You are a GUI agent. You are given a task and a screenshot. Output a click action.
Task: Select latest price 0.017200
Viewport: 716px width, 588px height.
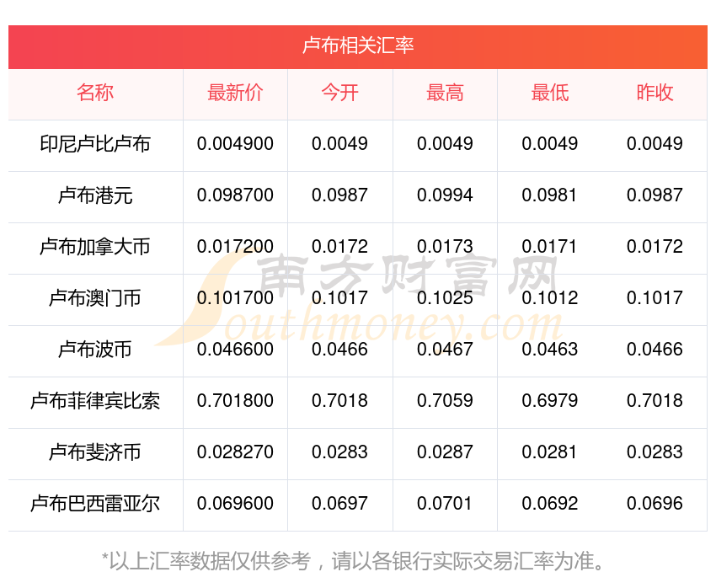click(235, 247)
